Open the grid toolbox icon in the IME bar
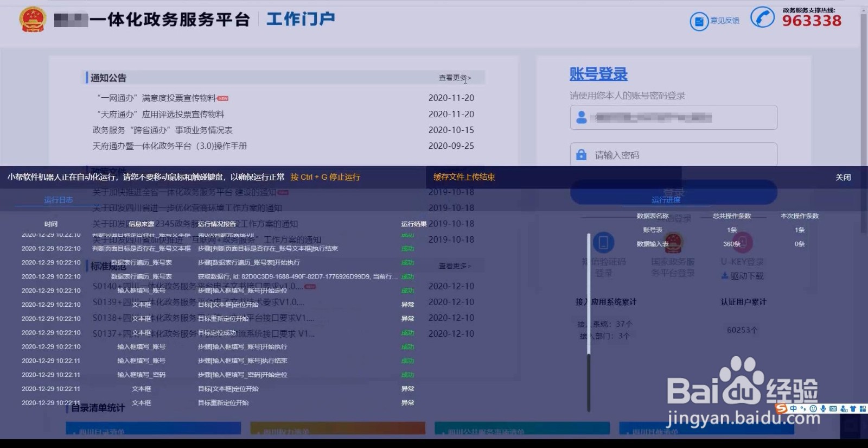 coord(863,409)
